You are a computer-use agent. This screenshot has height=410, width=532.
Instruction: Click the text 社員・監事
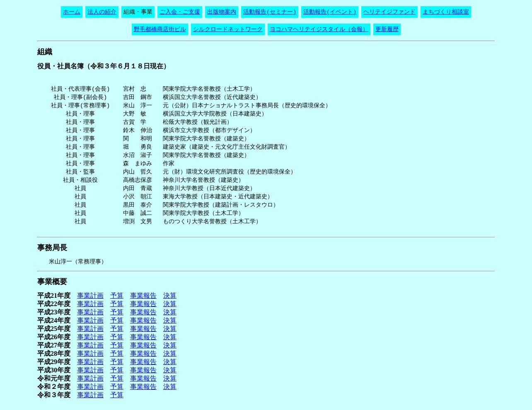80,172
